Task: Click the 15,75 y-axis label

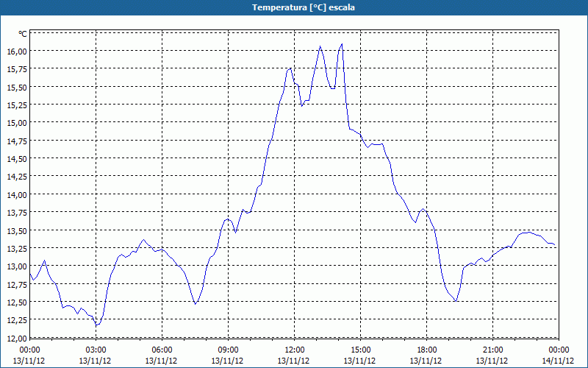Action: pos(17,69)
